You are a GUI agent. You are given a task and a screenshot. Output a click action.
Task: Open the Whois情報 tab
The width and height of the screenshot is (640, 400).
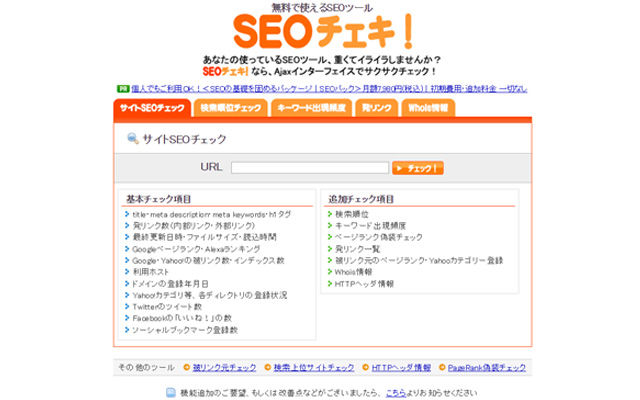tap(428, 108)
